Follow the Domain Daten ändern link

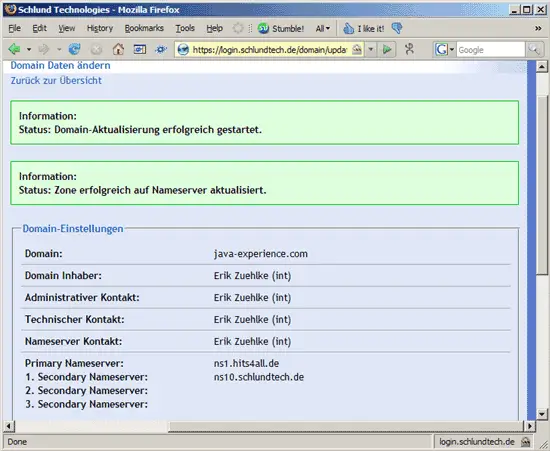(60, 65)
